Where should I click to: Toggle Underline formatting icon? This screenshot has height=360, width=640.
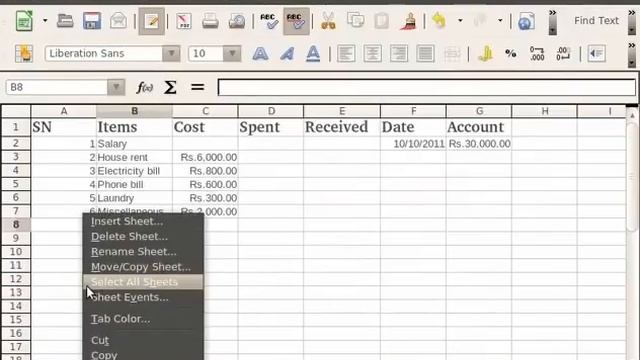pyautogui.click(x=313, y=53)
